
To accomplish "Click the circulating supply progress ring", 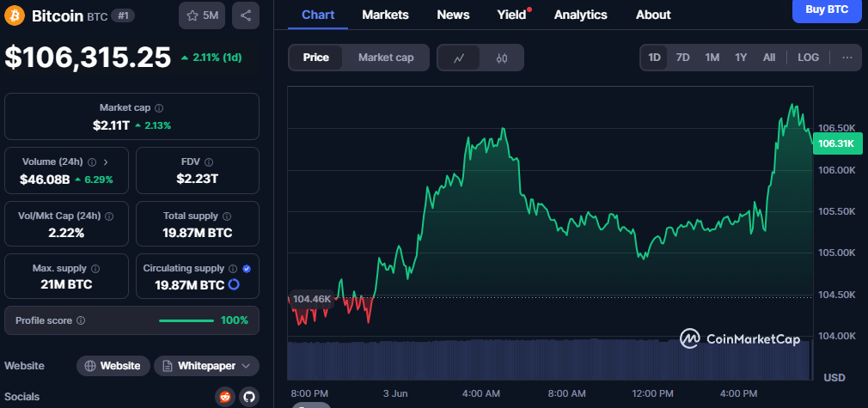I will [x=234, y=284].
